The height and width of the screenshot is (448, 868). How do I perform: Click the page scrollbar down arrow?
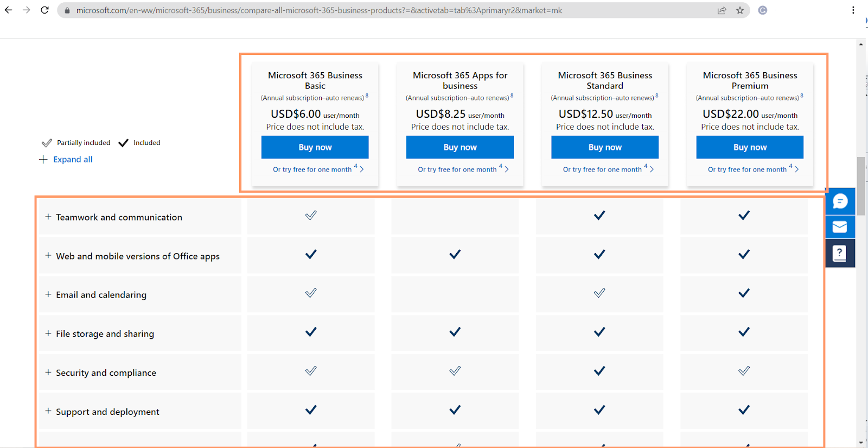[861, 443]
